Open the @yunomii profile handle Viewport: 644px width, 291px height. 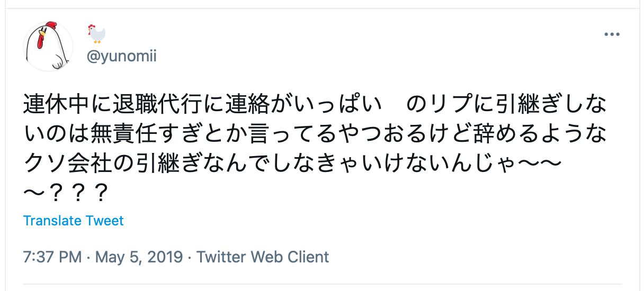[121, 56]
